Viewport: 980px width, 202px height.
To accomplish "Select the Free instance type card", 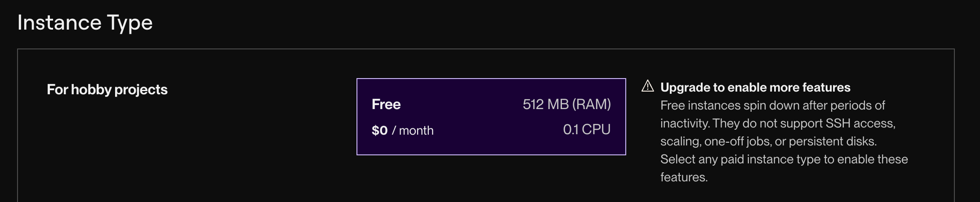I will pyautogui.click(x=491, y=117).
